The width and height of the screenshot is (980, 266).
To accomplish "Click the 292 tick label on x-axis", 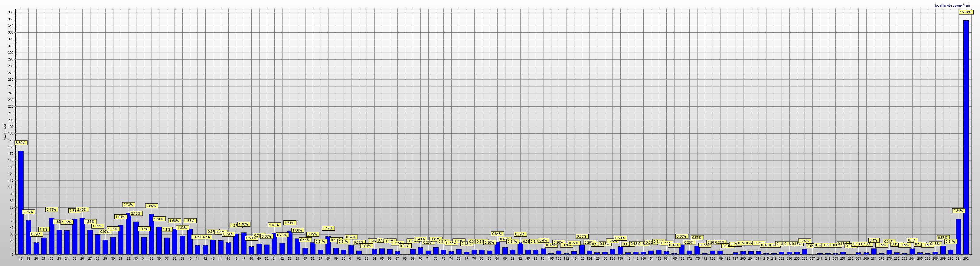I will click(x=965, y=258).
